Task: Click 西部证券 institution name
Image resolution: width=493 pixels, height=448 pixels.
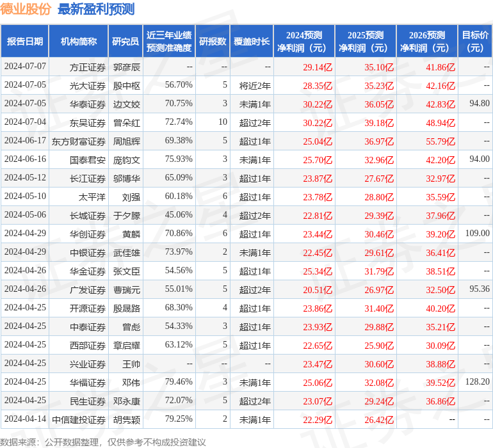Action: click(x=88, y=346)
